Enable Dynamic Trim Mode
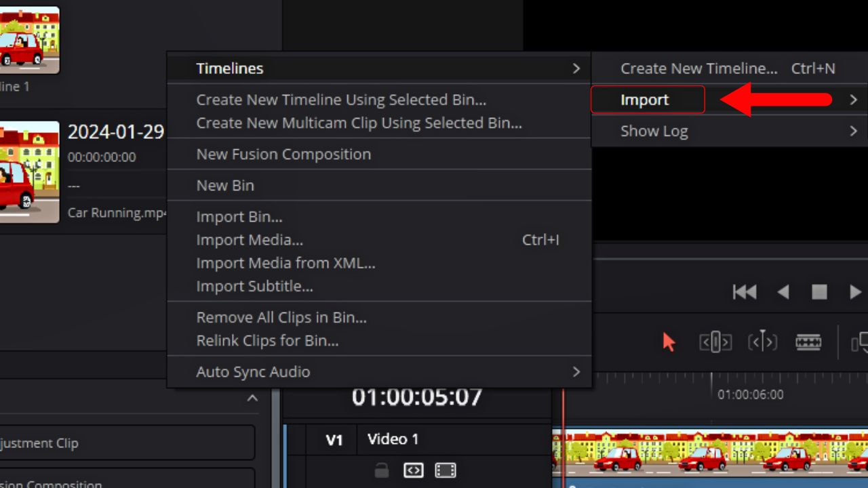 point(762,342)
